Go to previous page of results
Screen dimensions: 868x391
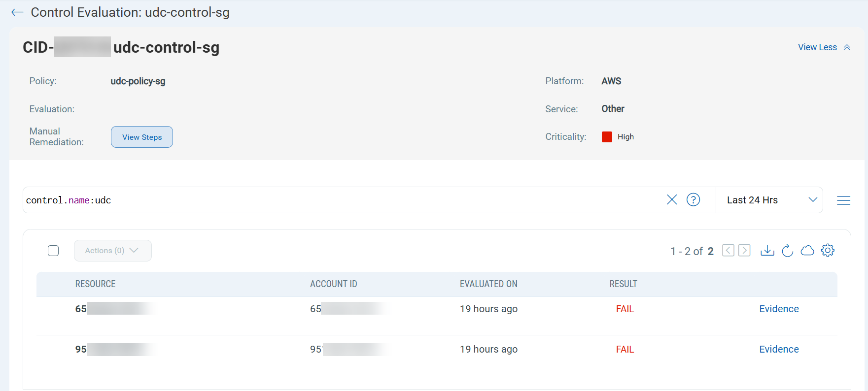pos(728,250)
